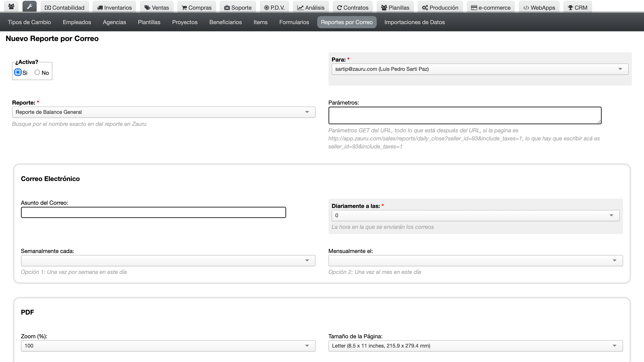This screenshot has height=362, width=644.
Task: Open Tamaño de la Página dropdown
Action: click(x=476, y=346)
